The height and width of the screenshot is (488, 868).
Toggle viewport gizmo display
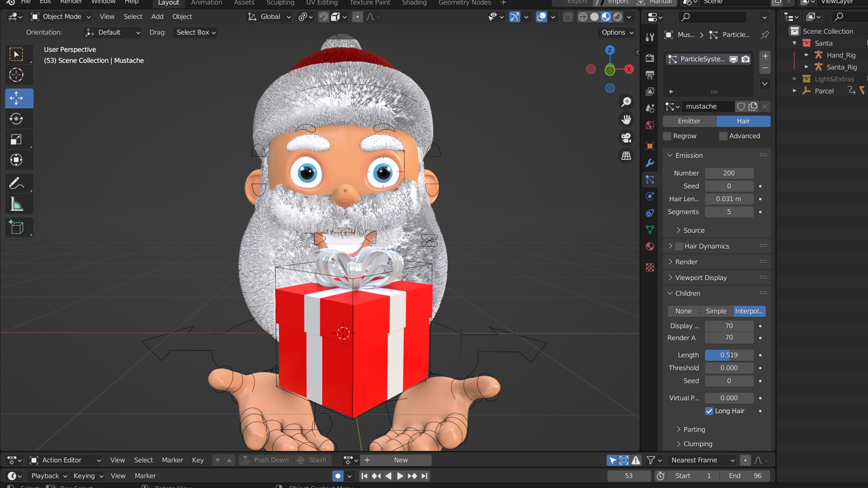pos(515,17)
